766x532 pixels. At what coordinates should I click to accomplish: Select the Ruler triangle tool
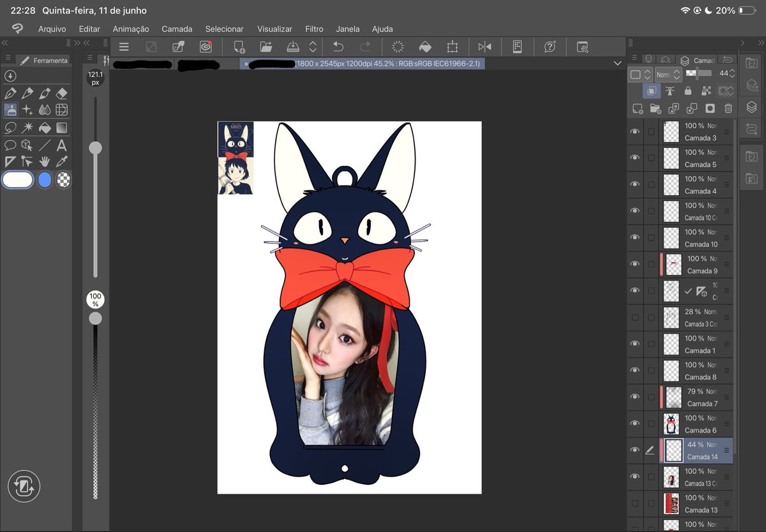point(10,161)
